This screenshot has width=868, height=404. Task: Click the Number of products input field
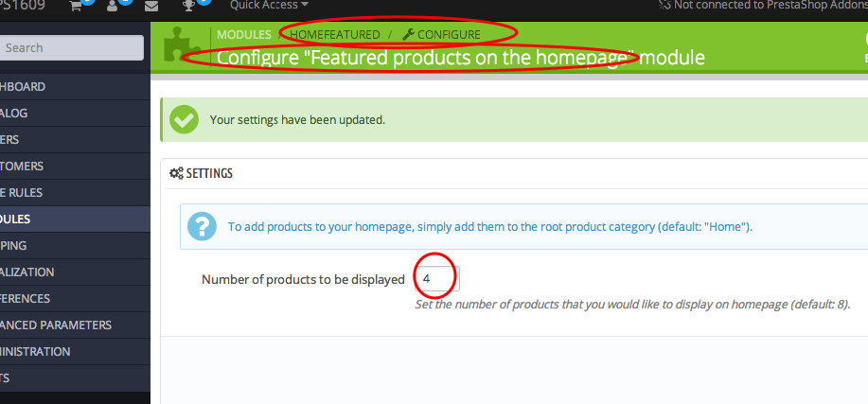tap(436, 279)
